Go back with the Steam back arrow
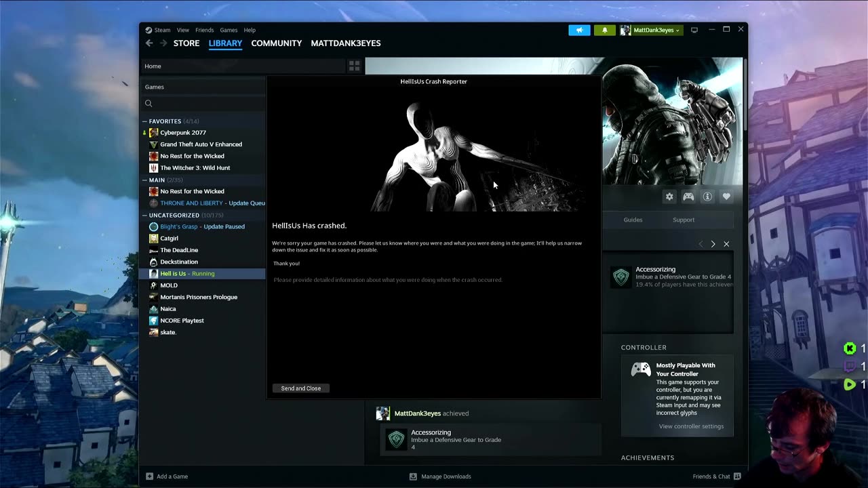Screen dimensions: 868x488 149,43
